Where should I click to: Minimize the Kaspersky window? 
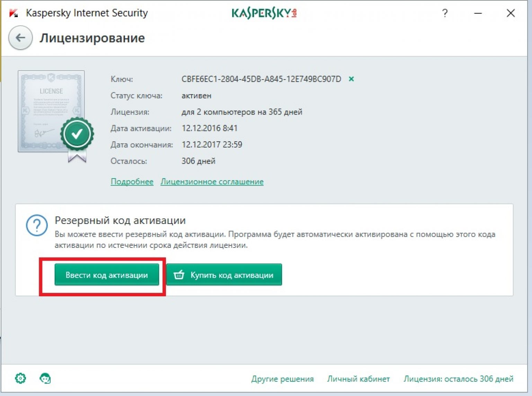tap(478, 13)
